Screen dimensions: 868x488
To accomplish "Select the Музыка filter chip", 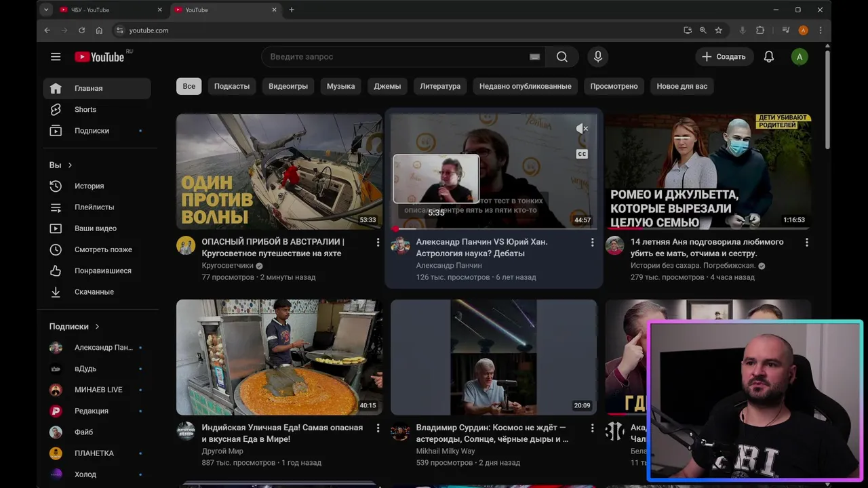I will (x=340, y=86).
